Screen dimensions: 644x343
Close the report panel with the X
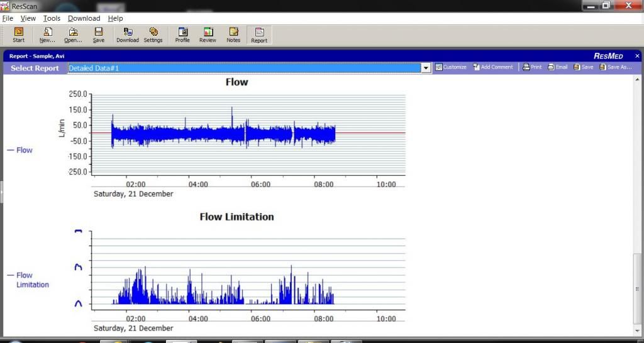[637, 56]
